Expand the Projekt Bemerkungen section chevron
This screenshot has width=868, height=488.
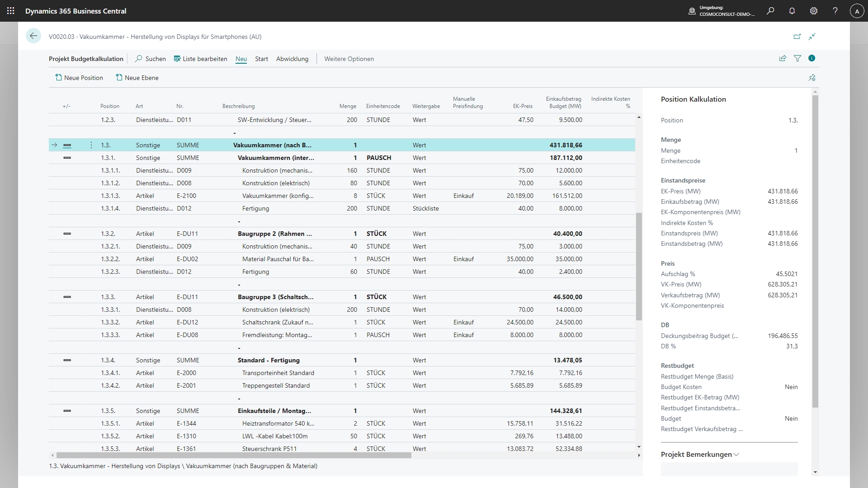[736, 455]
